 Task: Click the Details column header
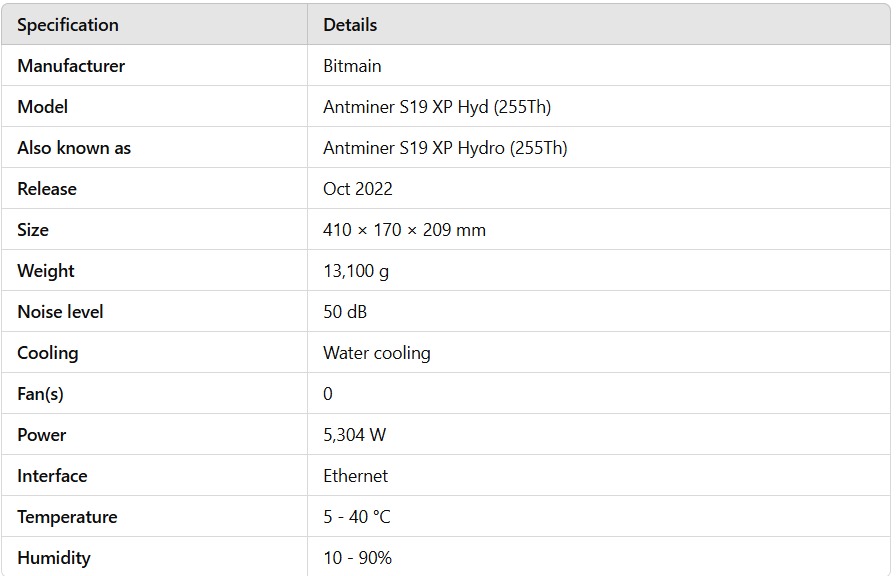coord(350,25)
